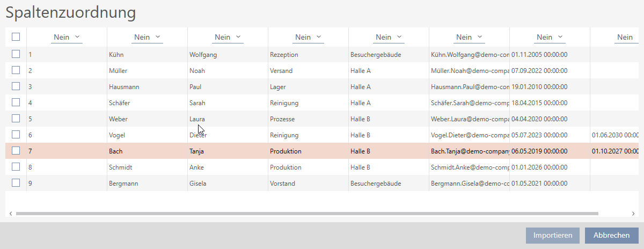The height and width of the screenshot is (249, 644).
Task: Open the Nein dropdown above the building column
Action: click(x=389, y=37)
